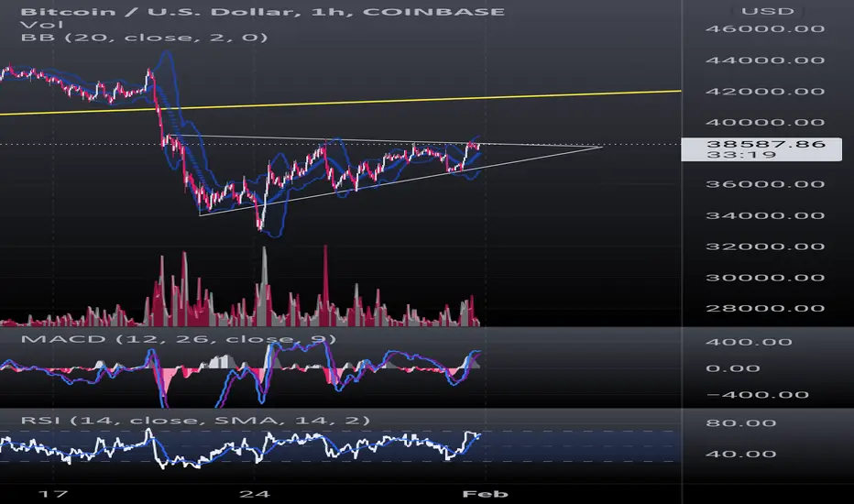Image resolution: width=854 pixels, height=504 pixels.
Task: Click the MACD 0.00 axis label
Action: coord(732,368)
